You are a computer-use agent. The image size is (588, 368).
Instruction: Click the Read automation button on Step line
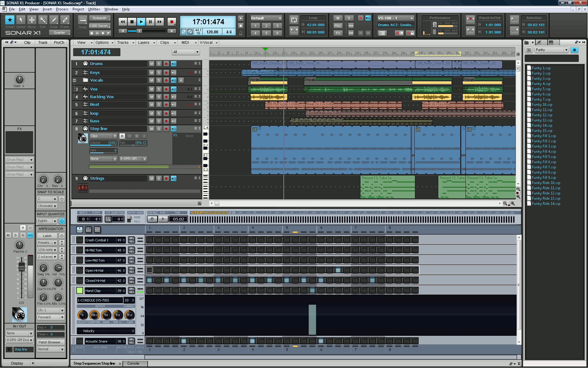coord(122,136)
